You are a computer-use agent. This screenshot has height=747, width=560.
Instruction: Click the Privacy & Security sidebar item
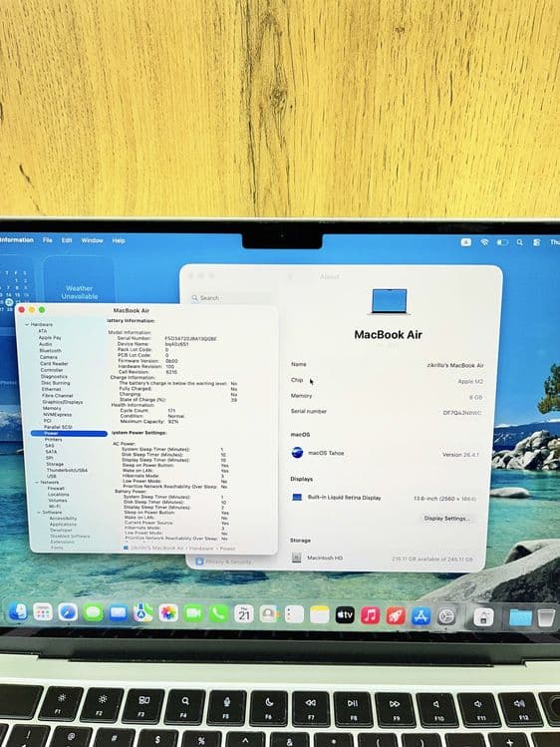click(x=223, y=561)
